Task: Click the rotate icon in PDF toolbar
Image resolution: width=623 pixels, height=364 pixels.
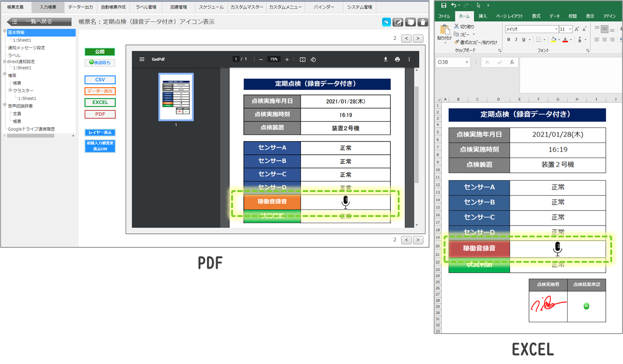Action: click(x=313, y=59)
